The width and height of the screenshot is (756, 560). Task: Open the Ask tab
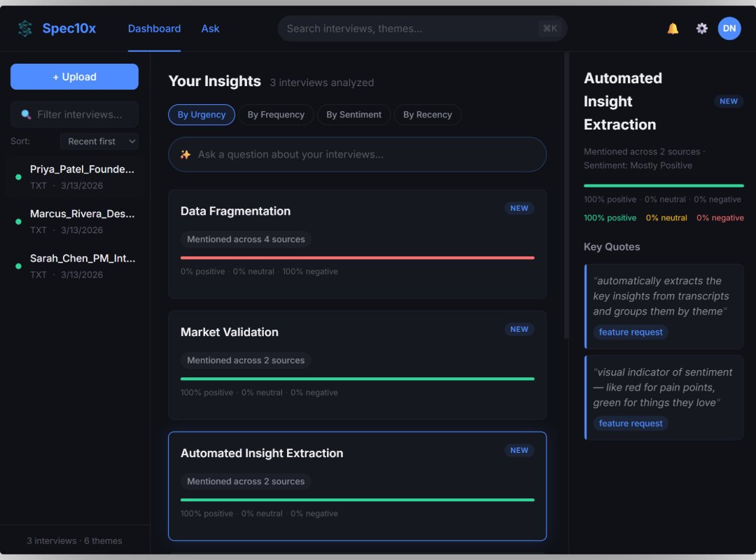pos(210,29)
